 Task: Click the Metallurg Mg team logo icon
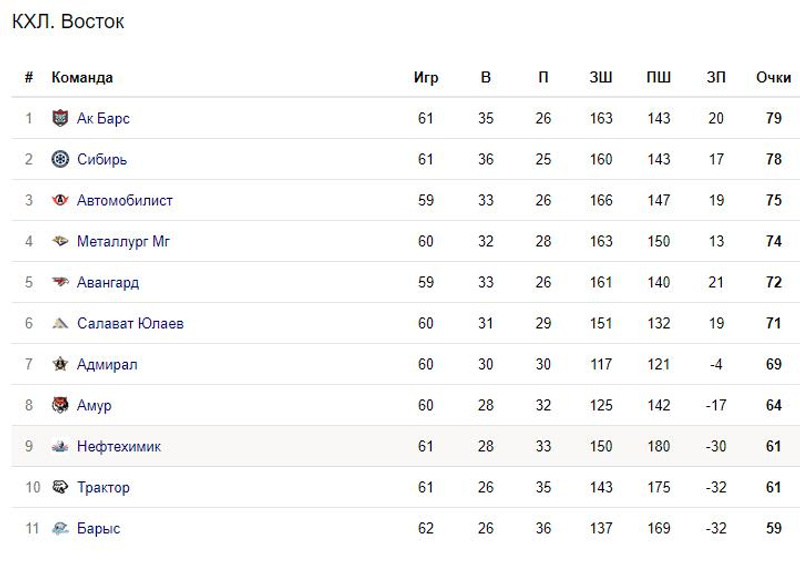60,242
